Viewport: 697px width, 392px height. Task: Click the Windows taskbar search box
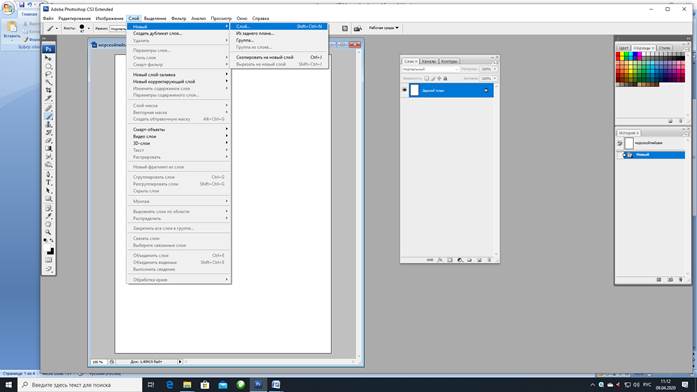tap(81, 384)
